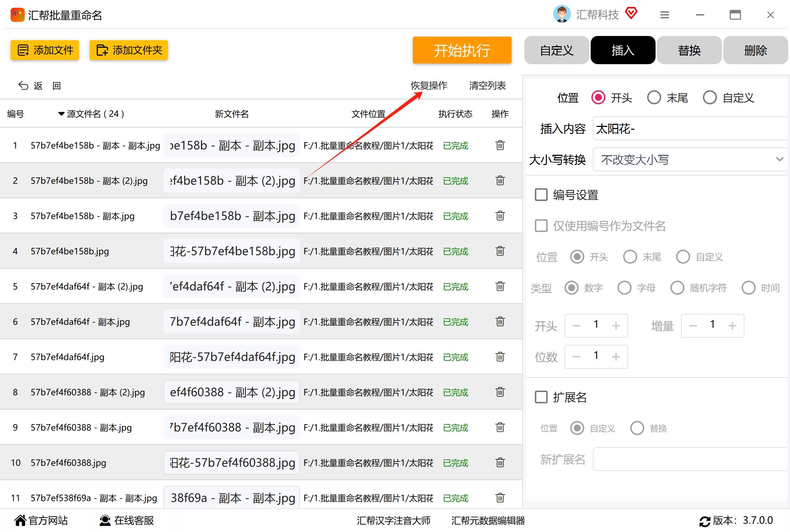Viewport: 790px width, 532px height.
Task: Switch to the 删除 tab
Action: (x=755, y=50)
